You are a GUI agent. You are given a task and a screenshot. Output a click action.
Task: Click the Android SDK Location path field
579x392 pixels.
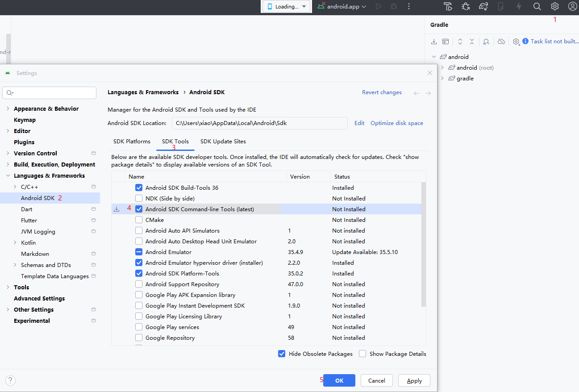coord(259,123)
